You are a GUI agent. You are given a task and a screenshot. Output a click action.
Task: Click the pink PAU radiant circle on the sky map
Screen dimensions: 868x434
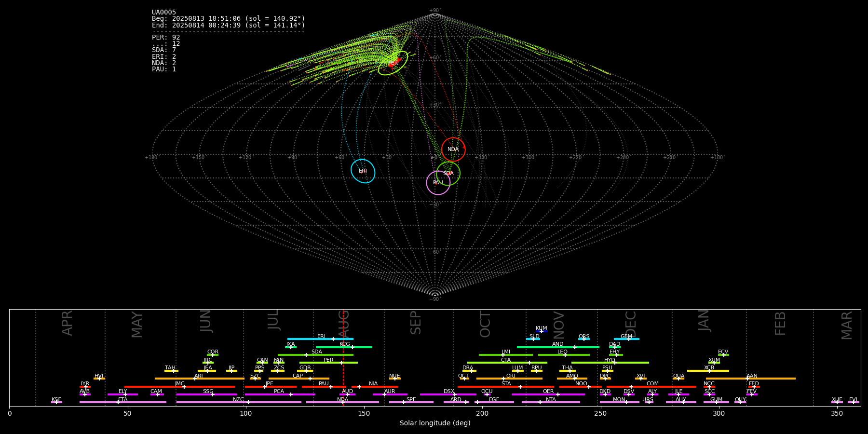[x=438, y=183]
